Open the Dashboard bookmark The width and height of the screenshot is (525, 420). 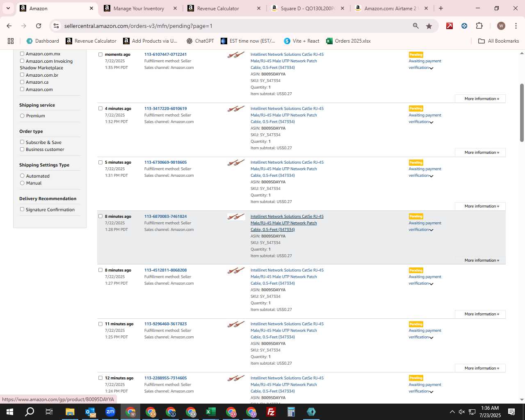(x=43, y=41)
